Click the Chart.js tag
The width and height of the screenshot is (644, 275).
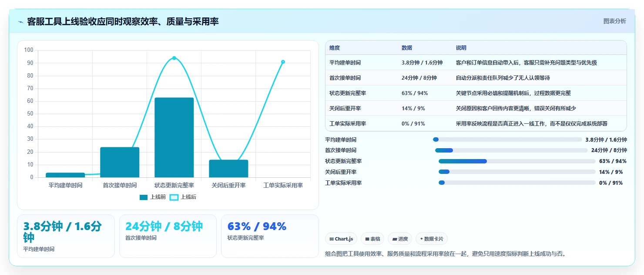pos(341,239)
